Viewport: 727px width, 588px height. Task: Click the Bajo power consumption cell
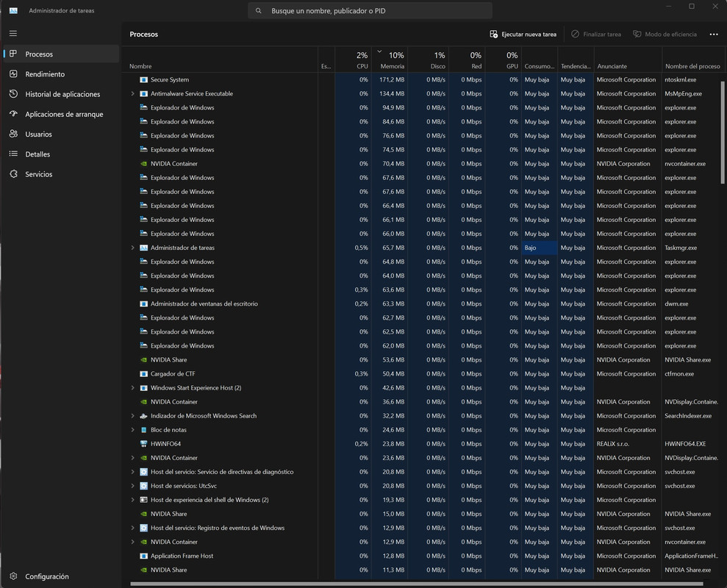click(x=540, y=248)
